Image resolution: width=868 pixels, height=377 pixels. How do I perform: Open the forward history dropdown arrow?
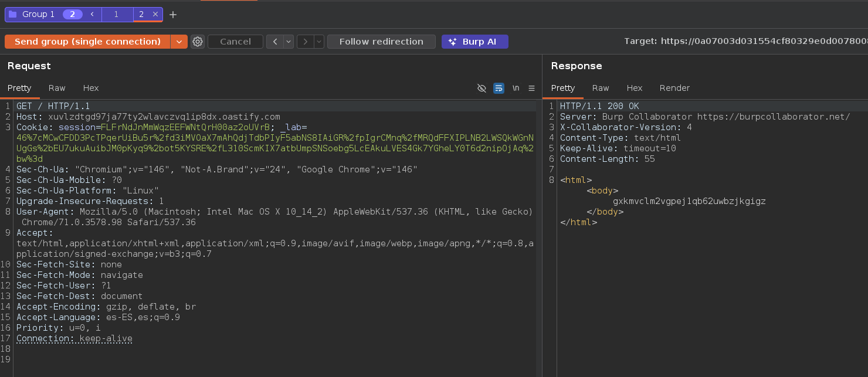(319, 42)
